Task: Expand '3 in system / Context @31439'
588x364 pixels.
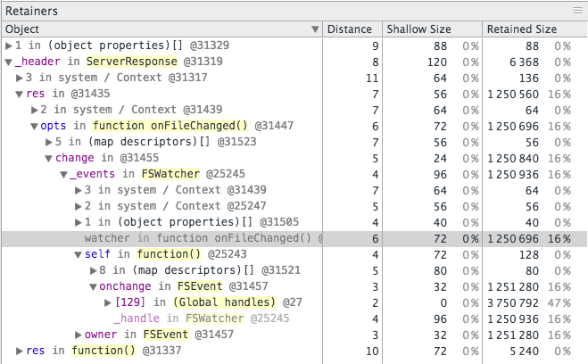Action: pos(78,190)
